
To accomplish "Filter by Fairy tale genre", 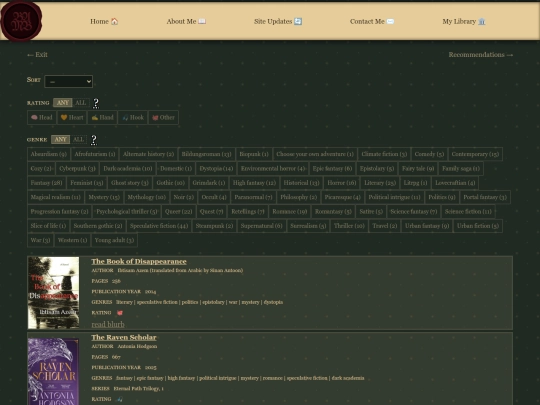I will [418, 168].
